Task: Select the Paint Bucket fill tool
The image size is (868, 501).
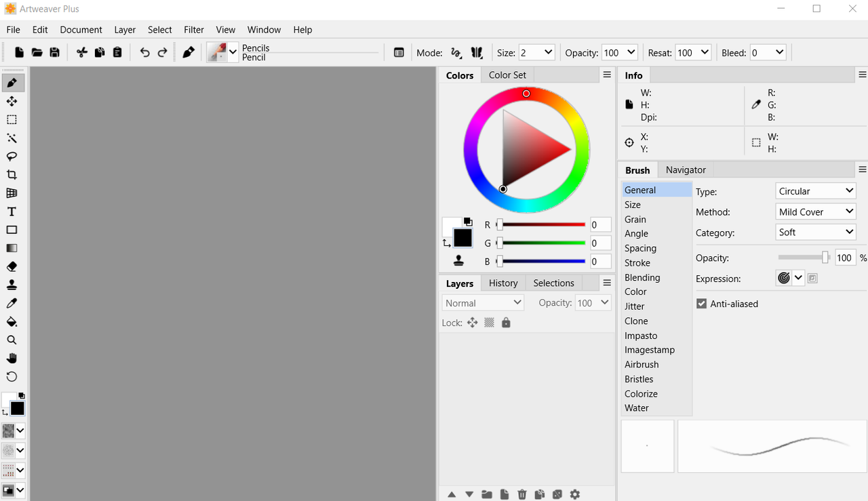Action: (12, 321)
